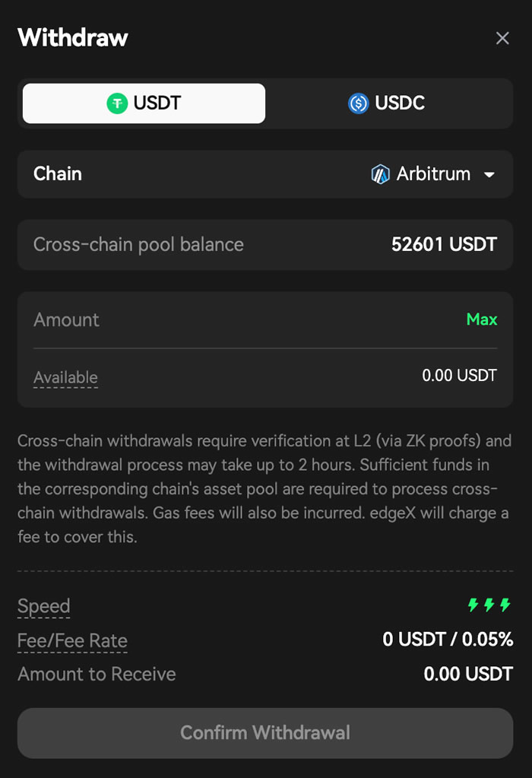Expand the chain dropdown arrow
This screenshot has height=778, width=532.
(489, 174)
